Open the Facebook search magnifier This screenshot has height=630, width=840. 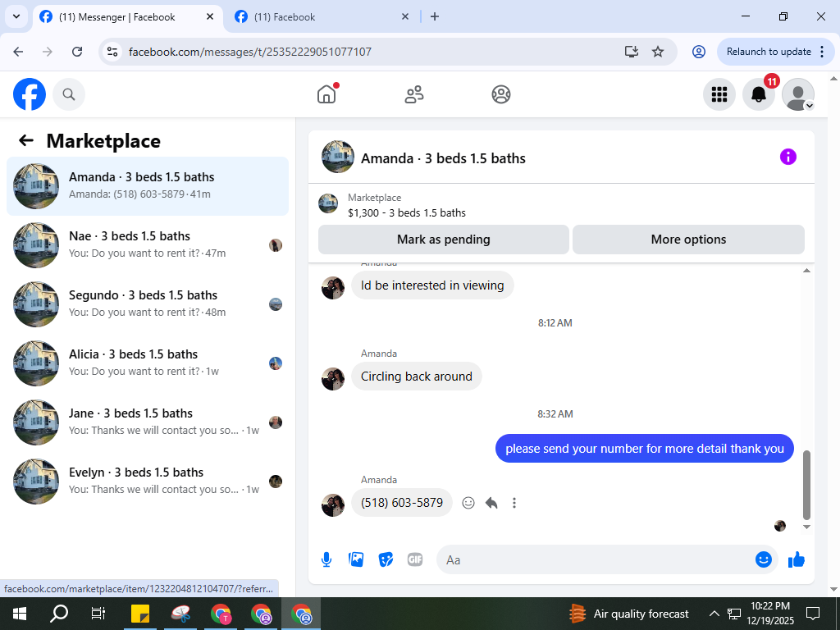click(69, 94)
